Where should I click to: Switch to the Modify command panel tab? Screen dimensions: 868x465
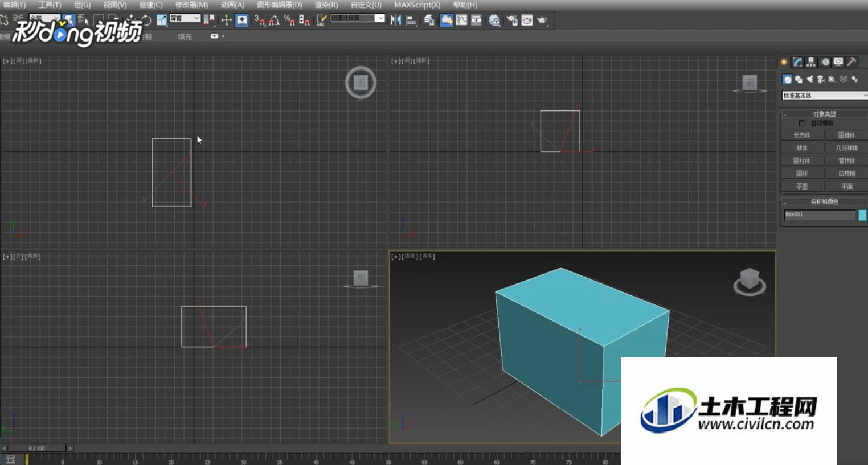(x=797, y=62)
